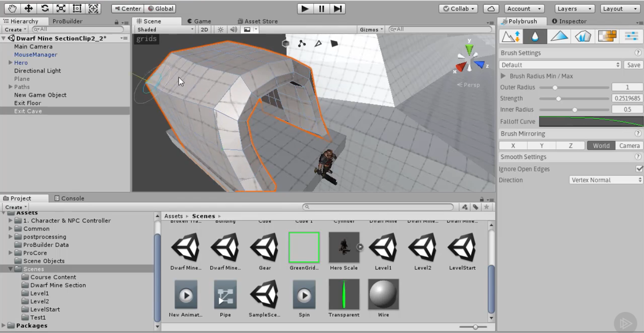Click the Play button
This screenshot has width=644, height=333.
pyautogui.click(x=305, y=9)
